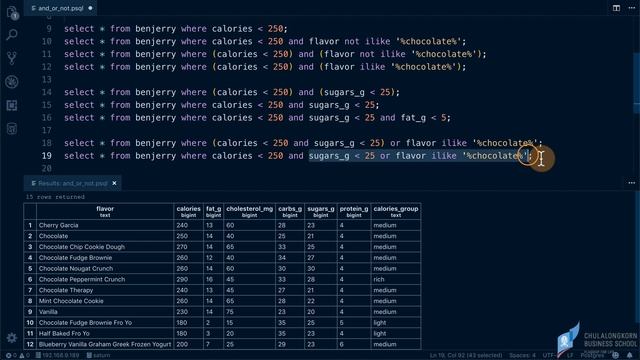The width and height of the screenshot is (640, 360).
Task: Select the Chocolate Fudge Brownie cell in row 4
Action: (105, 258)
